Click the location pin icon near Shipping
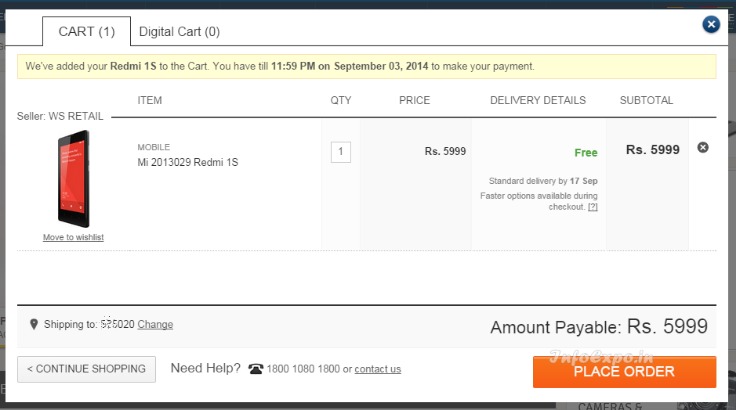736x410 pixels. pyautogui.click(x=34, y=324)
